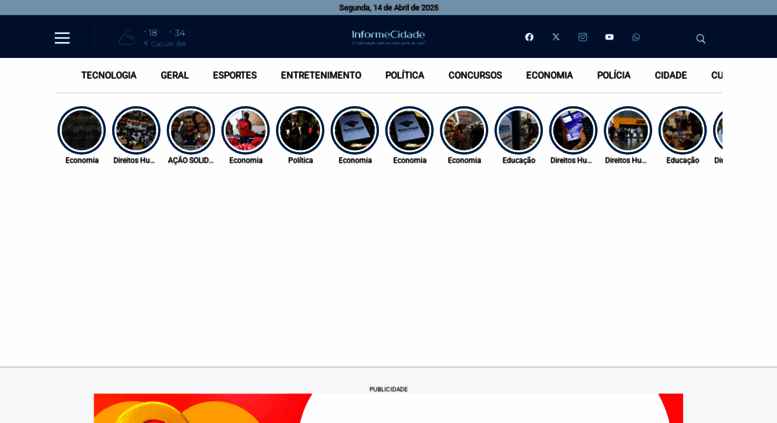Open the YouTube channel icon
777x423 pixels.
pos(610,37)
